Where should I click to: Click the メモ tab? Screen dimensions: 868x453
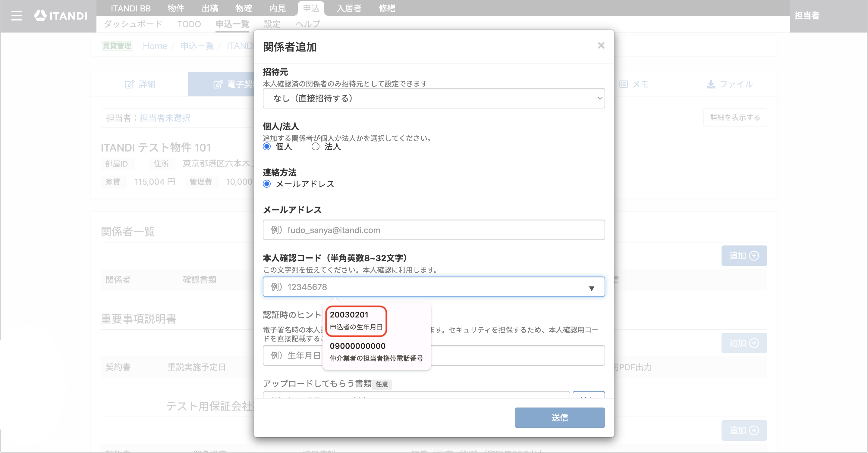tap(634, 84)
